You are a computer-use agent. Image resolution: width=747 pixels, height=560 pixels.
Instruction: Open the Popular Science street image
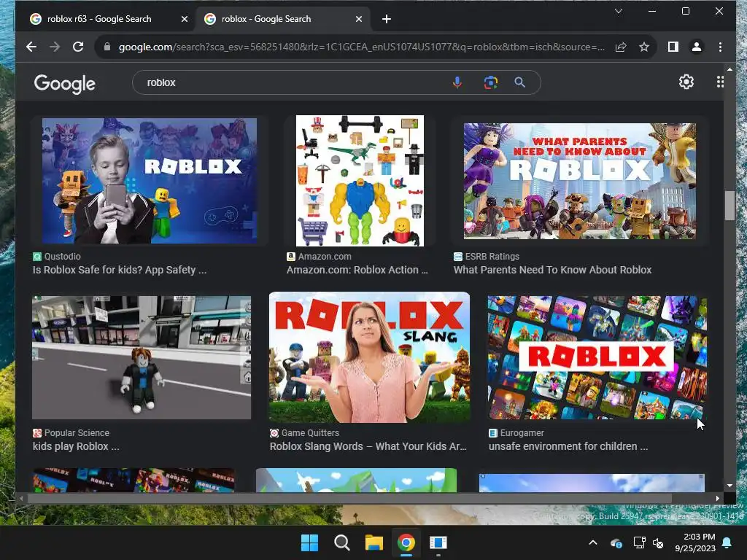[142, 357]
